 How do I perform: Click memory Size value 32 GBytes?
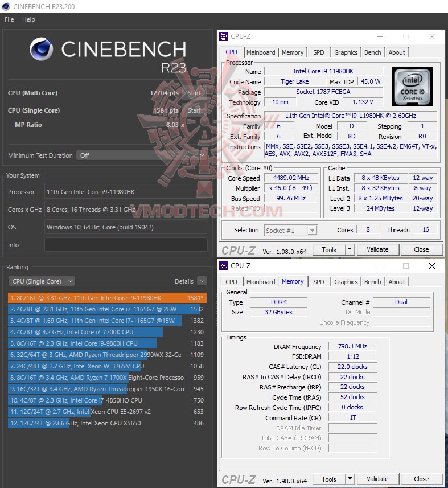[x=278, y=312]
